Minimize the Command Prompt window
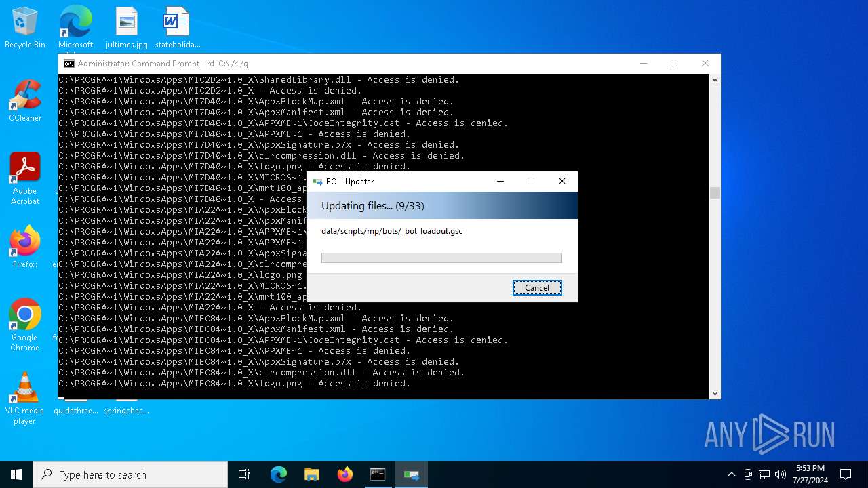Viewport: 868px width, 488px height. coord(643,64)
